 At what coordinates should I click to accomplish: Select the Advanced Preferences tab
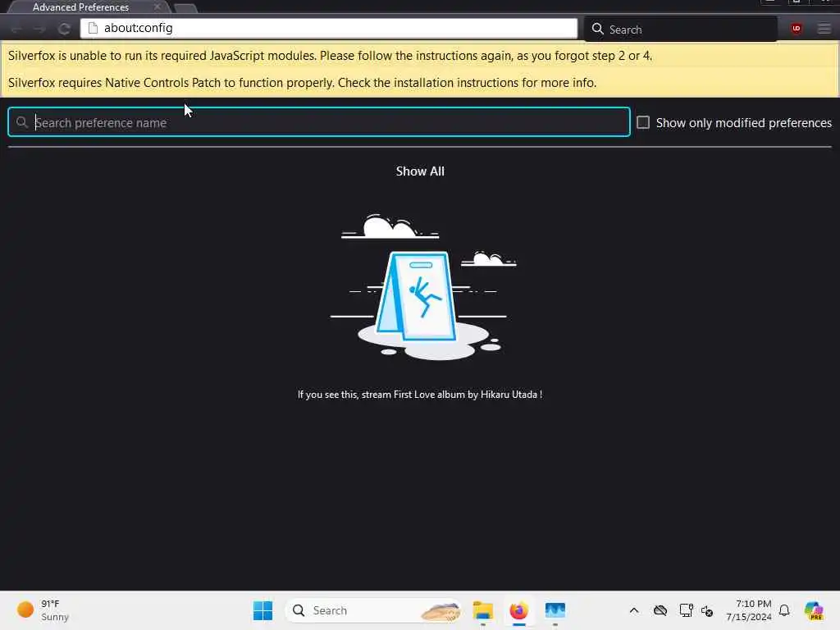pos(89,7)
